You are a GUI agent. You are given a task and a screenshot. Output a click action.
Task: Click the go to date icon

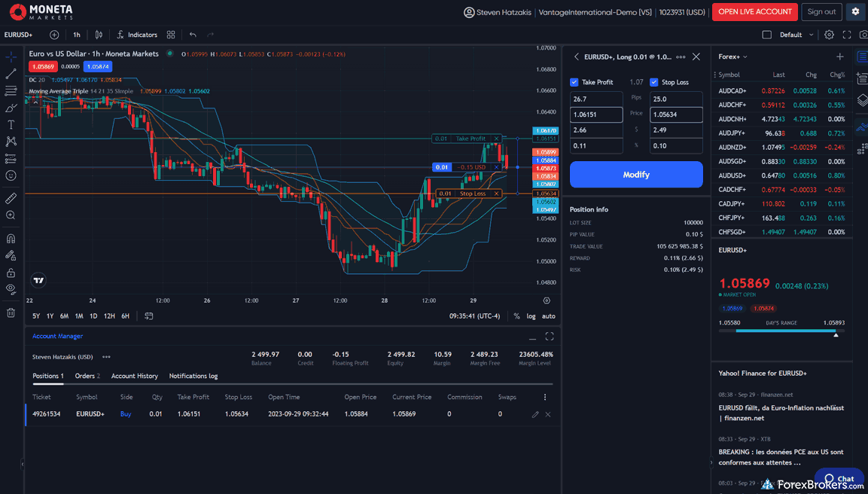(149, 316)
